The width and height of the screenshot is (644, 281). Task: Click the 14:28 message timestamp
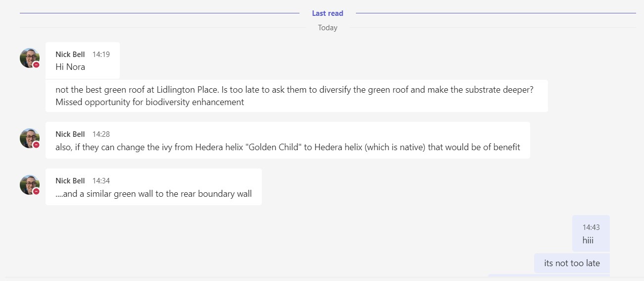coord(101,134)
